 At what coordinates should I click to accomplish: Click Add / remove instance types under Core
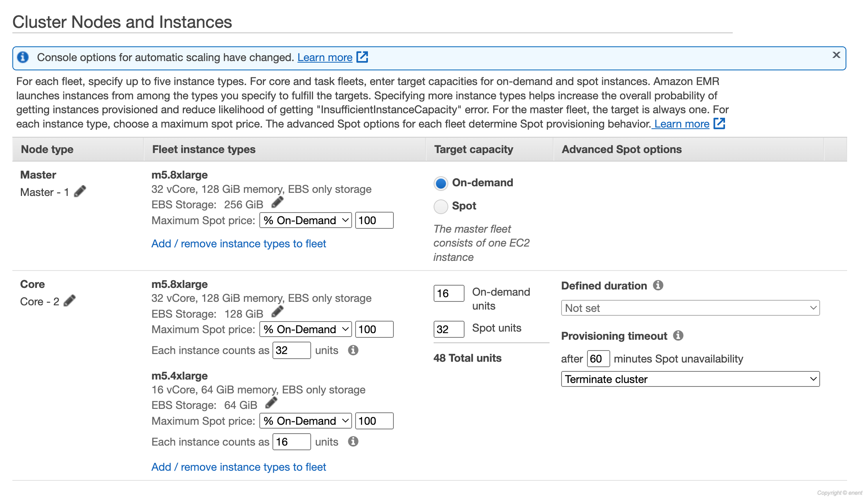coord(238,467)
